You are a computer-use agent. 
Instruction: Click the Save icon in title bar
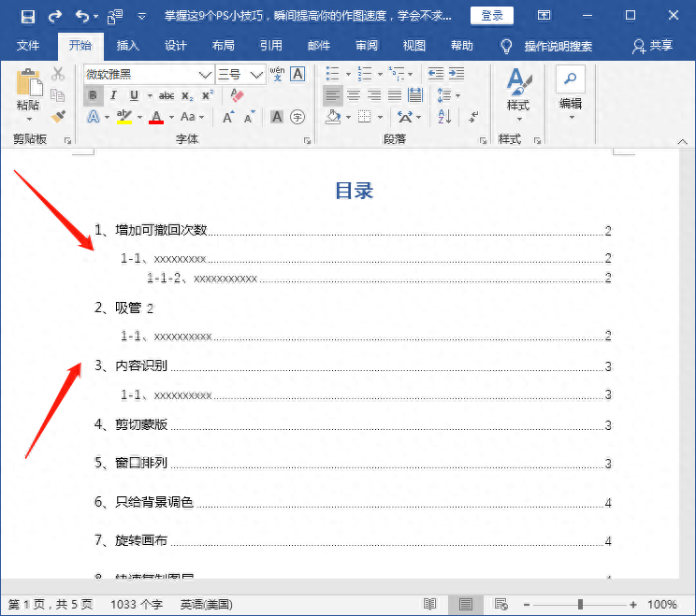27,16
